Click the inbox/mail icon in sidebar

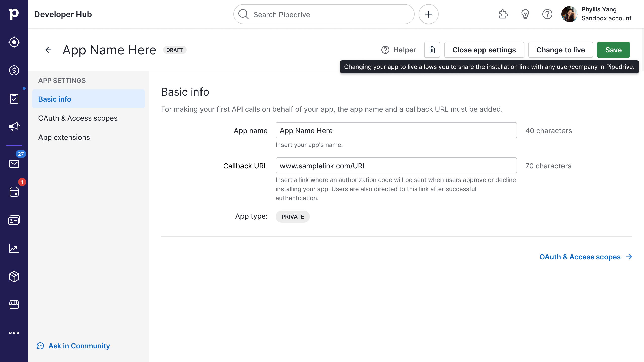pyautogui.click(x=14, y=164)
